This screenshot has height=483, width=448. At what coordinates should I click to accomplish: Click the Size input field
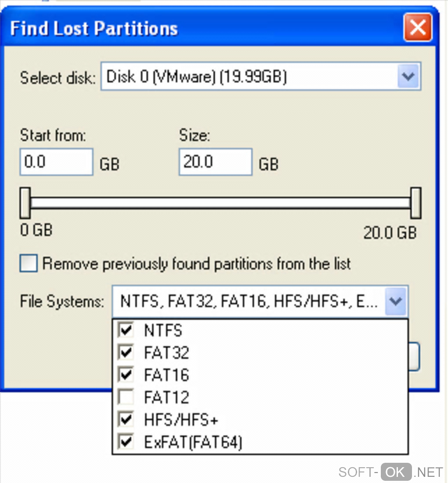click(215, 162)
